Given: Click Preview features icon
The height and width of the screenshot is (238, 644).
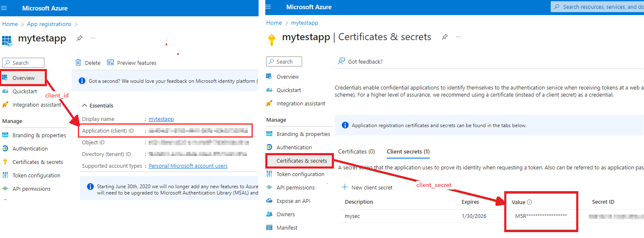Looking at the screenshot, I should (110, 63).
